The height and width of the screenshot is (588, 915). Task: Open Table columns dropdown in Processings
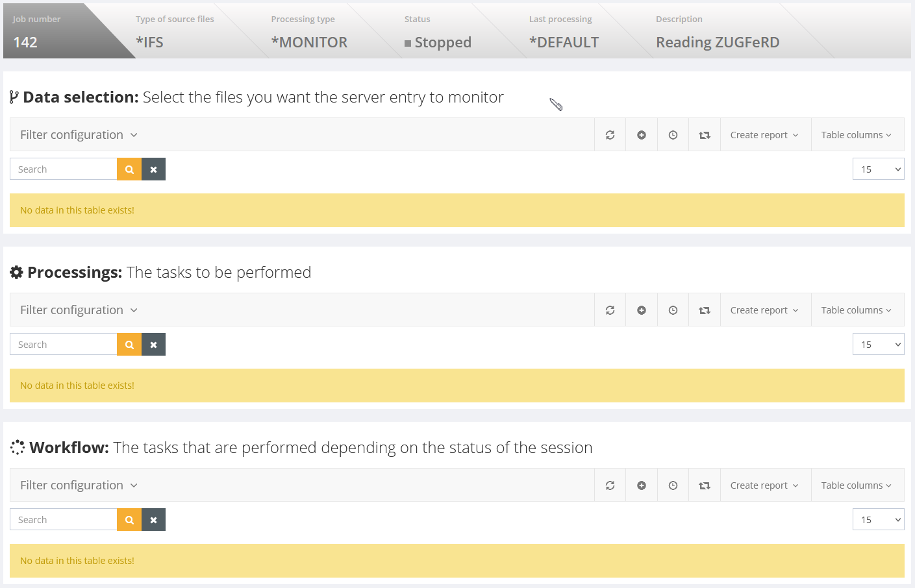[x=856, y=310]
